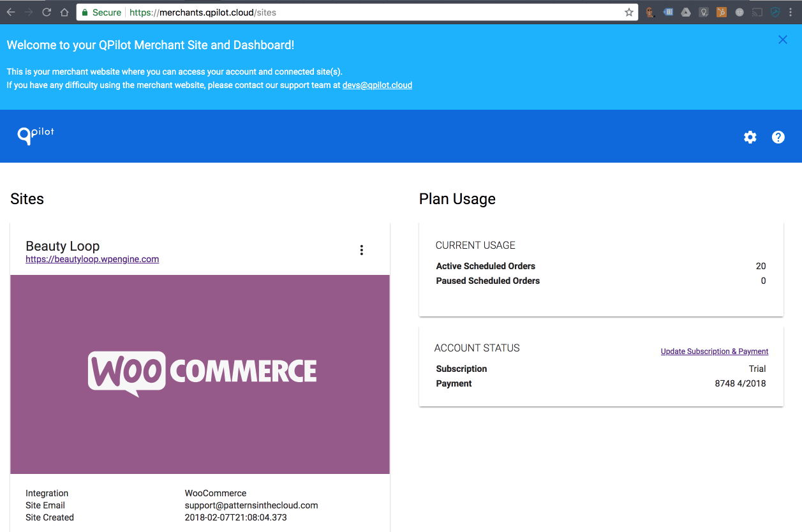This screenshot has width=802, height=532.
Task: Click the WooCommerce banner image
Action: [x=200, y=374]
